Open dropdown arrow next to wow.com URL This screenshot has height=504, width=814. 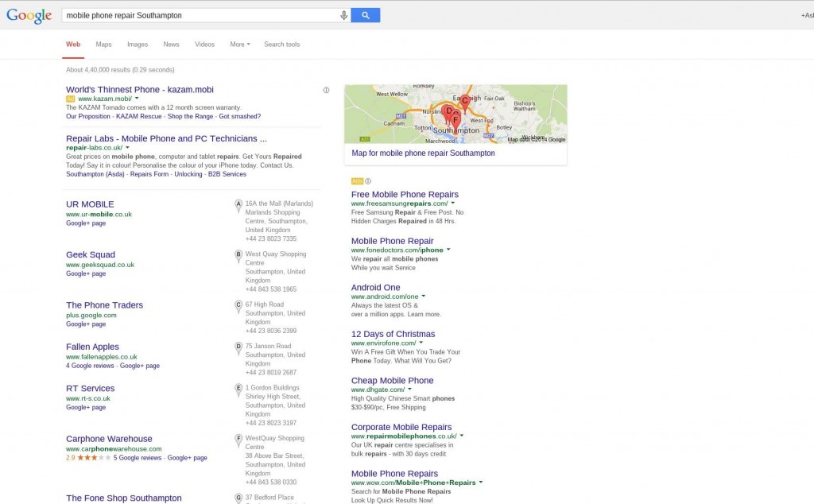tap(481, 483)
